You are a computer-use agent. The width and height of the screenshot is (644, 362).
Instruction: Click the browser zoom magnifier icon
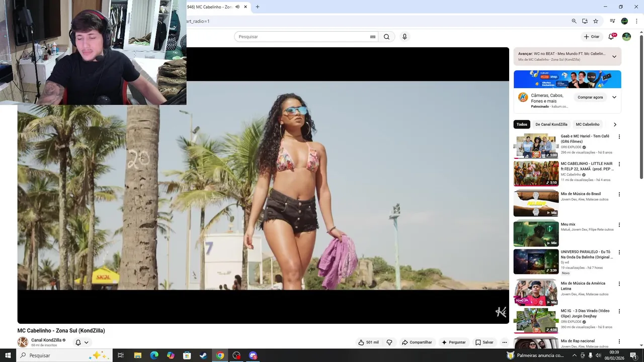click(574, 21)
